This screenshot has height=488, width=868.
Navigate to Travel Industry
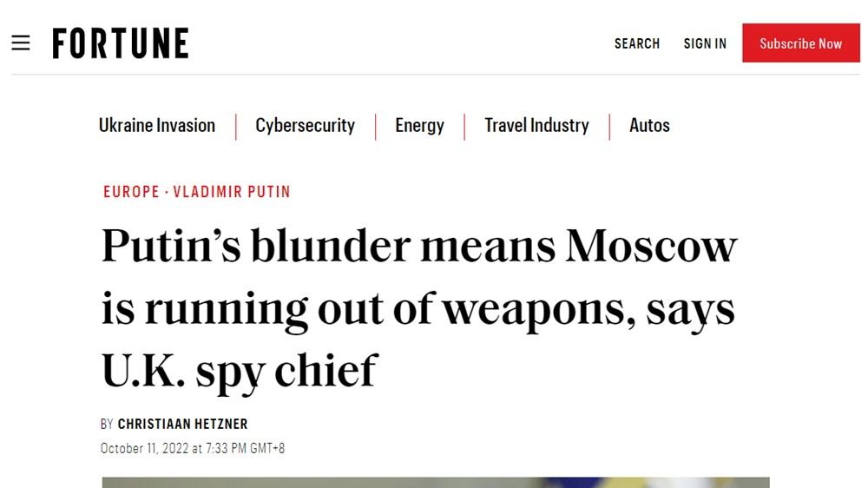(x=536, y=125)
